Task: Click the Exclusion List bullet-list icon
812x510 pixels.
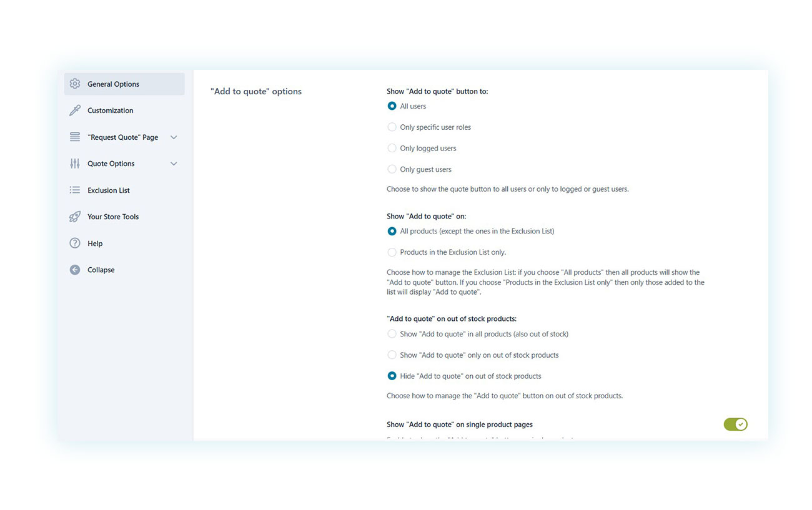Action: [75, 190]
